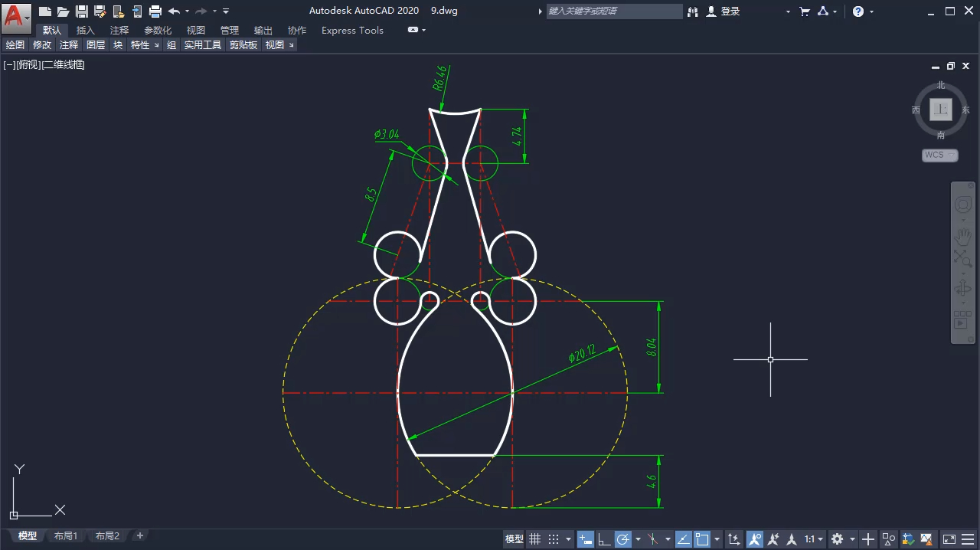Screen dimensions: 980x550
Task: Toggle Ortho mode in status bar
Action: click(x=604, y=539)
